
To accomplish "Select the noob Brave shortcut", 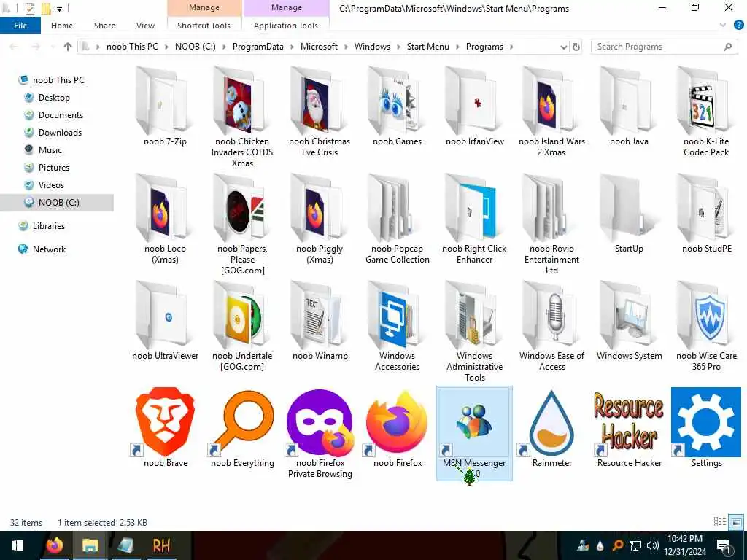I will pos(165,427).
